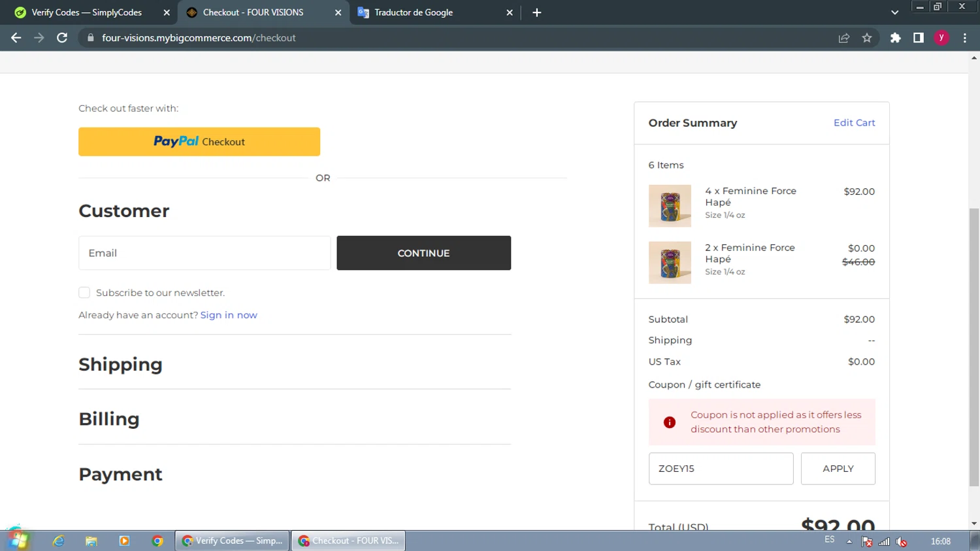Click the CONTINUE button
Viewport: 980px width, 551px height.
pos(423,253)
